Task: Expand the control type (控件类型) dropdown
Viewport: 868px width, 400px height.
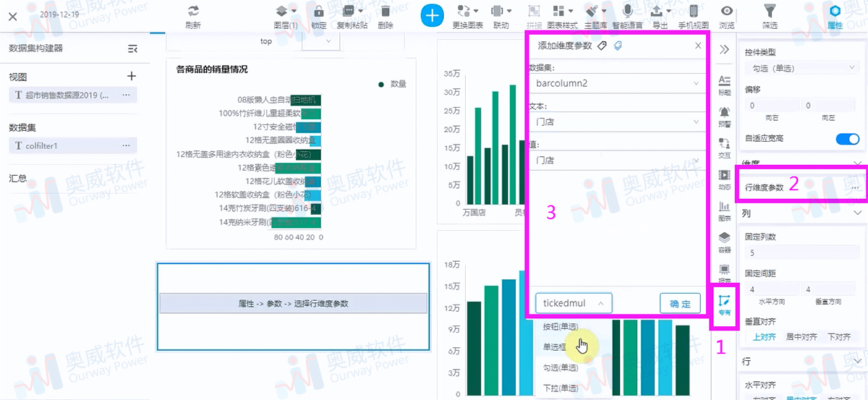Action: click(801, 68)
